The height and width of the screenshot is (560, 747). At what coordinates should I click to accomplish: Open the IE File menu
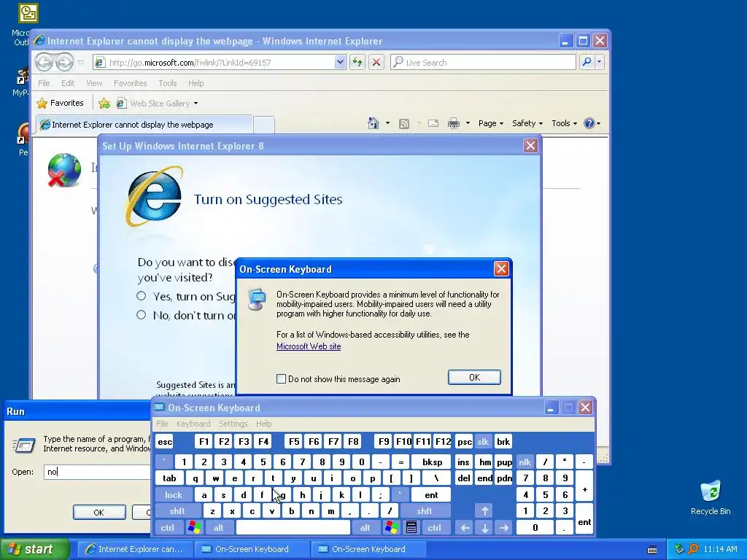point(44,83)
